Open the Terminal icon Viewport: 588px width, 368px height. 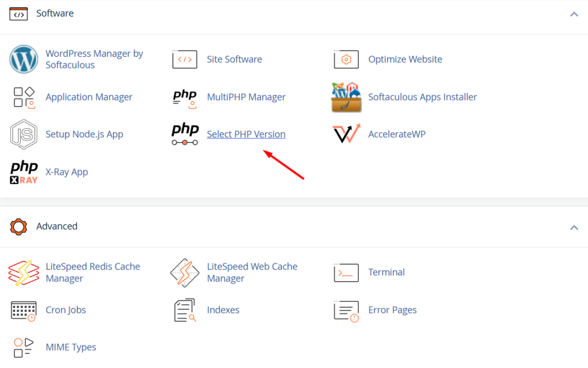(346, 273)
